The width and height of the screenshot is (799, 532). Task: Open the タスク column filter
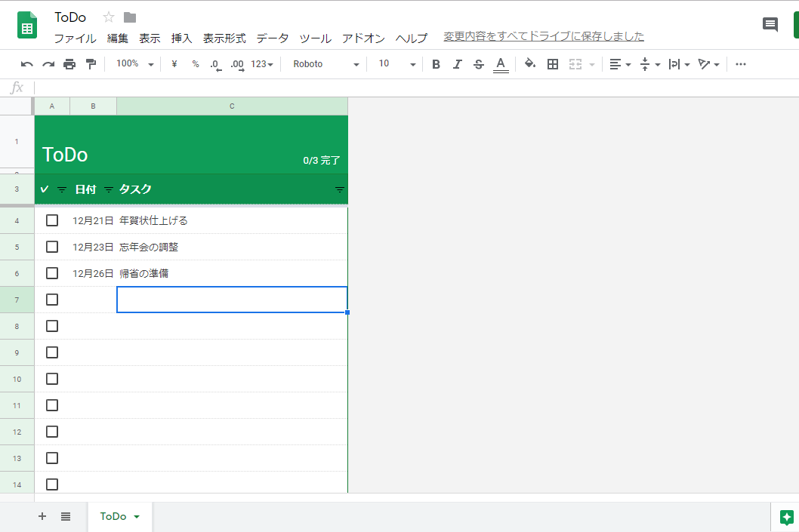point(339,190)
